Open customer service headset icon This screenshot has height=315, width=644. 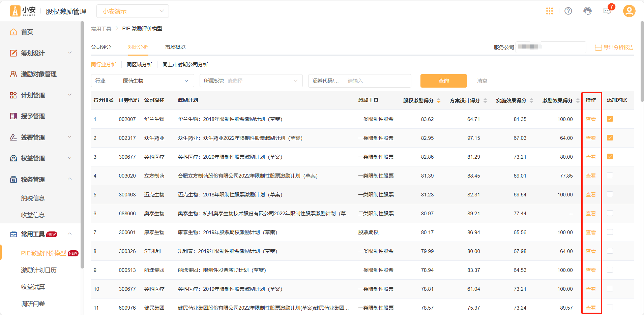tap(587, 11)
